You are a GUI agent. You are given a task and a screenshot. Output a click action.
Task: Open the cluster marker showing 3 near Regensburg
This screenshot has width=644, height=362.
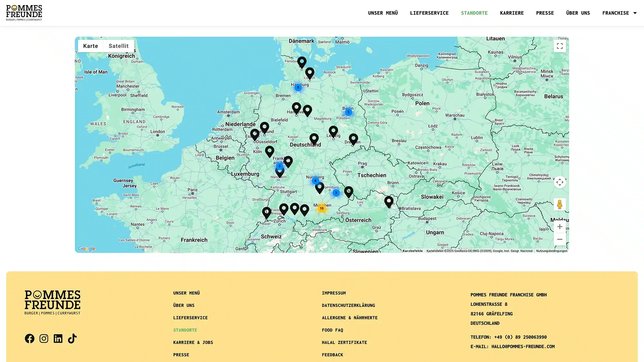[x=336, y=193]
